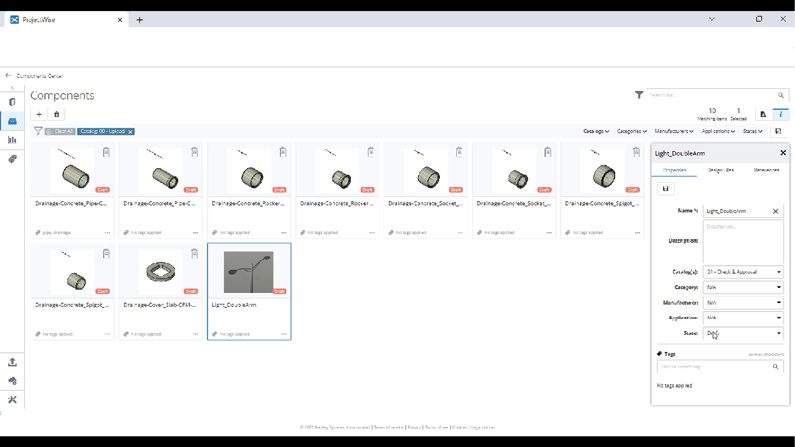Image resolution: width=795 pixels, height=447 pixels.
Task: Click the wrench tools icon in sidebar
Action: click(12, 400)
